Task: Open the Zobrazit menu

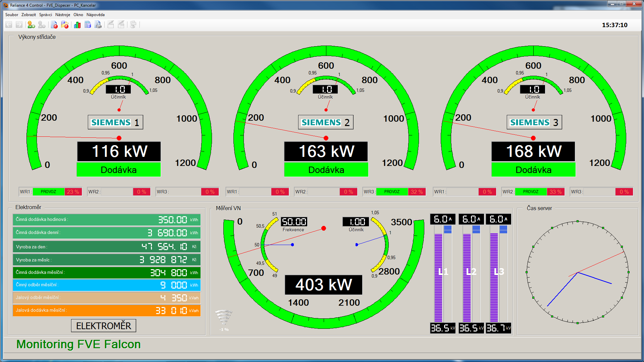Action: pyautogui.click(x=29, y=15)
